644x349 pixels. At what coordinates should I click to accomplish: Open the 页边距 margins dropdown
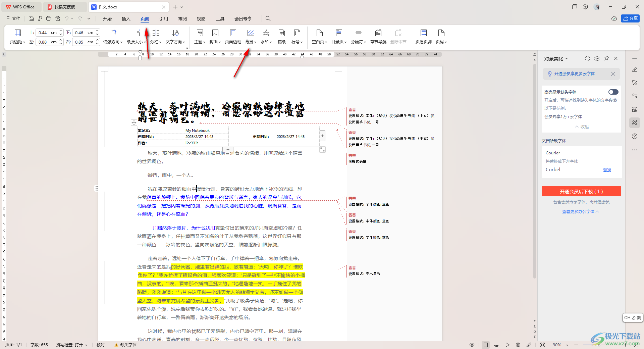tap(17, 42)
